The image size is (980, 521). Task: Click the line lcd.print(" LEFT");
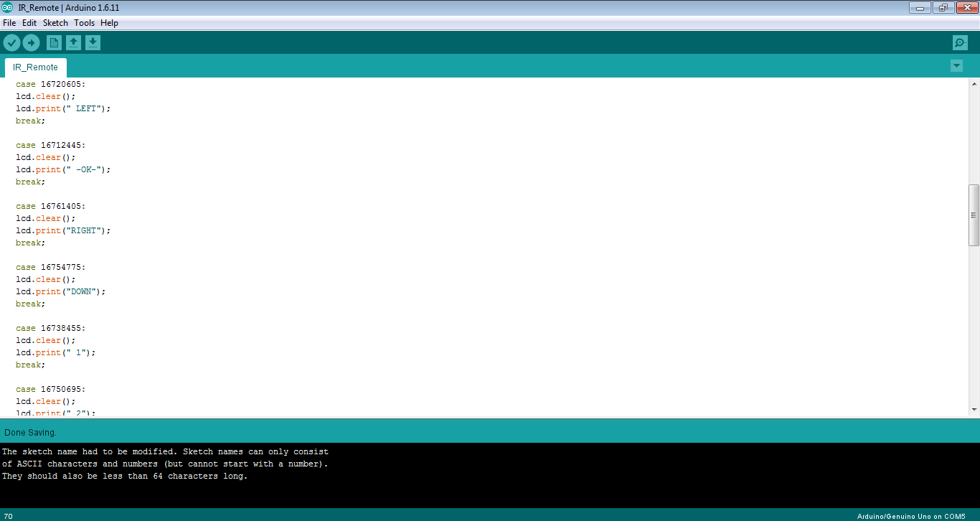pyautogui.click(x=63, y=108)
